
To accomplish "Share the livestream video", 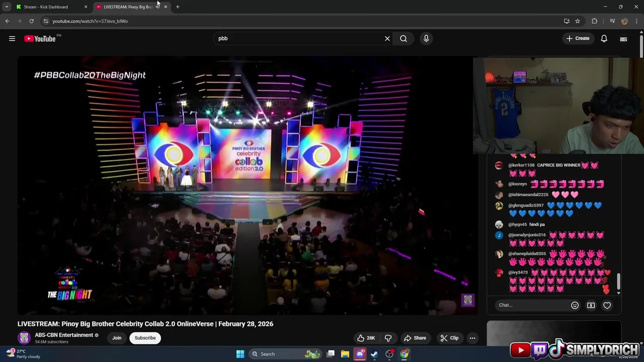I will [x=415, y=338].
